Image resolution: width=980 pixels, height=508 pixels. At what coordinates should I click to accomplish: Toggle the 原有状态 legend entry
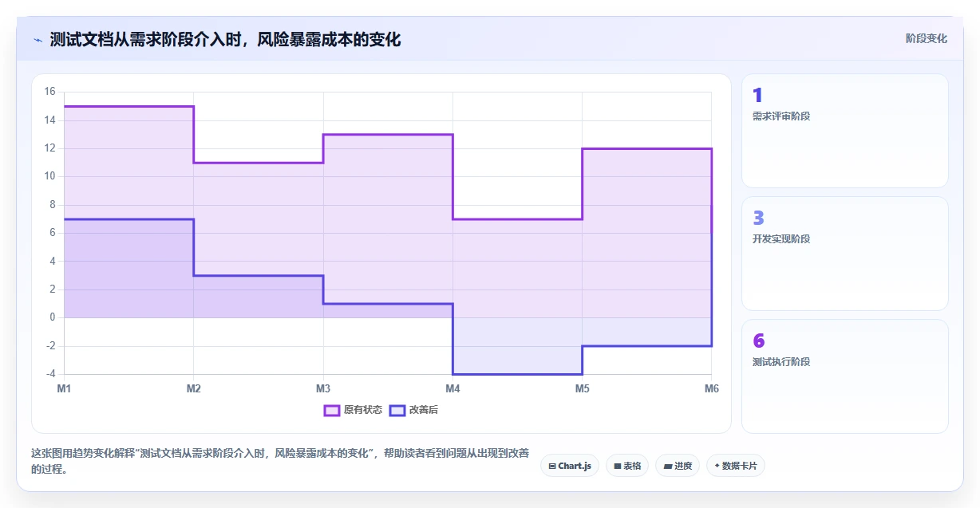[x=352, y=410]
